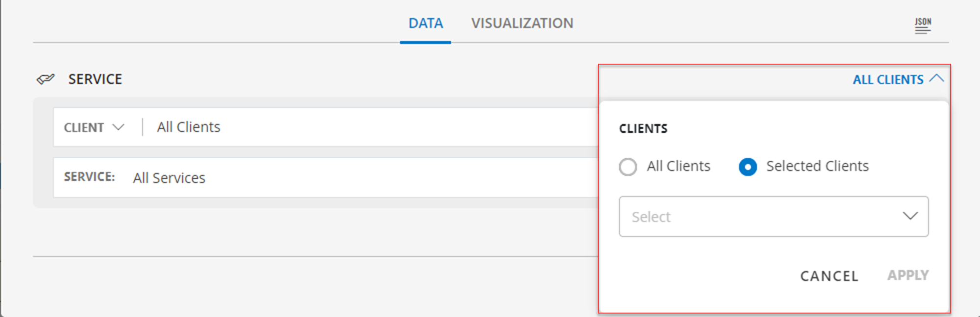Select the All Clients radio button
The height and width of the screenshot is (317, 980).
[x=628, y=167]
